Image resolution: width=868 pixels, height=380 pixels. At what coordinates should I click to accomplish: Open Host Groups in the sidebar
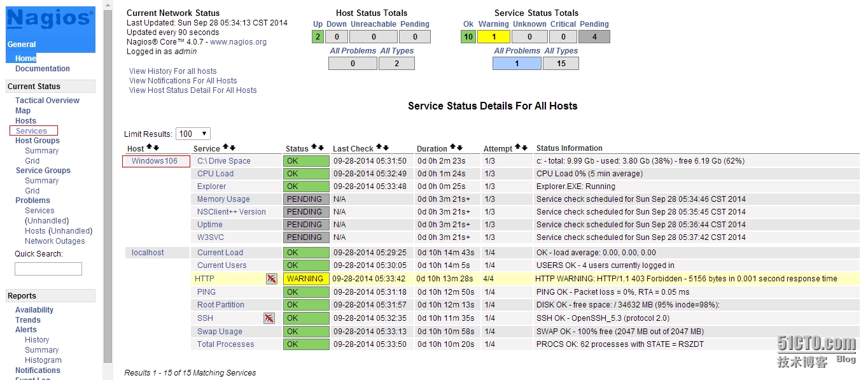[38, 141]
